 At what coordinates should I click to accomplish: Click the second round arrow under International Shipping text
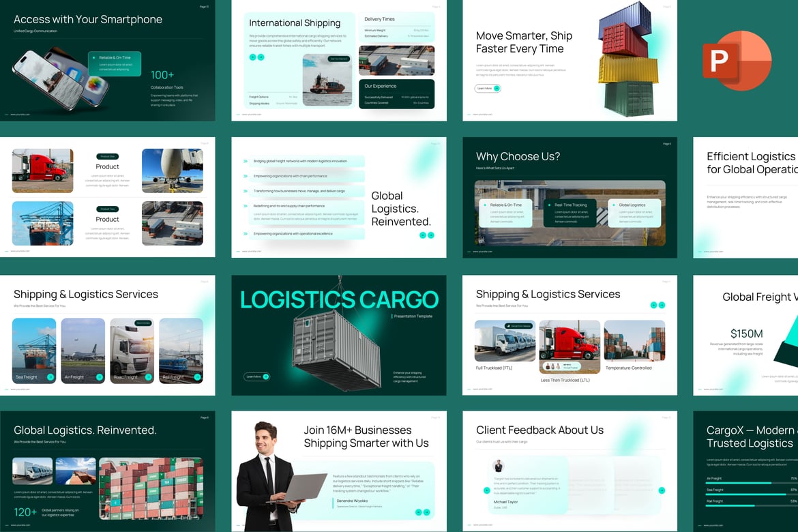(x=261, y=57)
